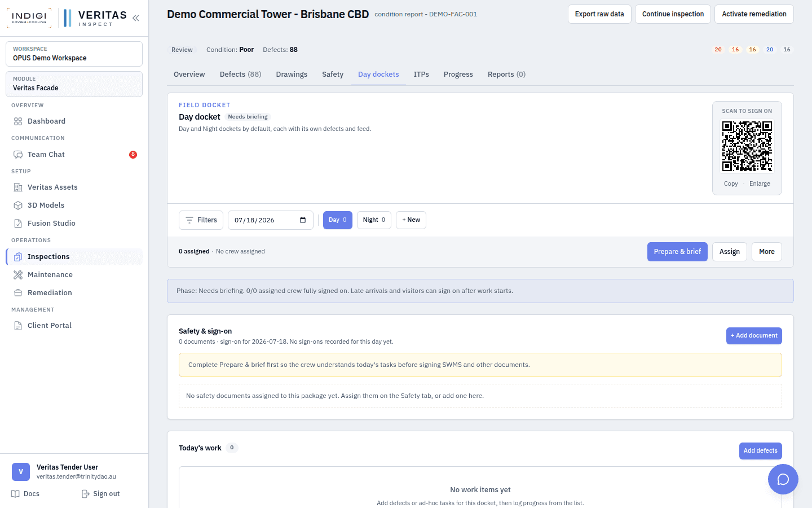Viewport: 812px width, 508px height.
Task: Click the Client Portal page icon
Action: (18, 326)
